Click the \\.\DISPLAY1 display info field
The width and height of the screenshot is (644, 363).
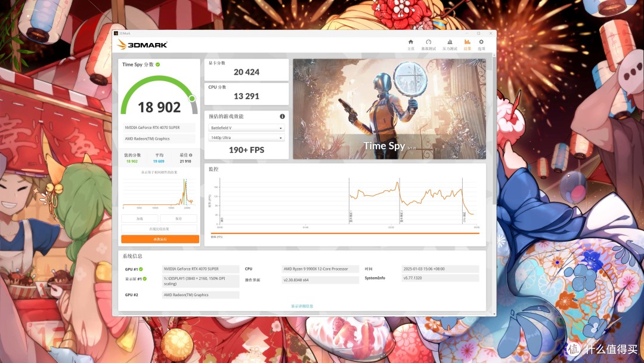(200, 281)
